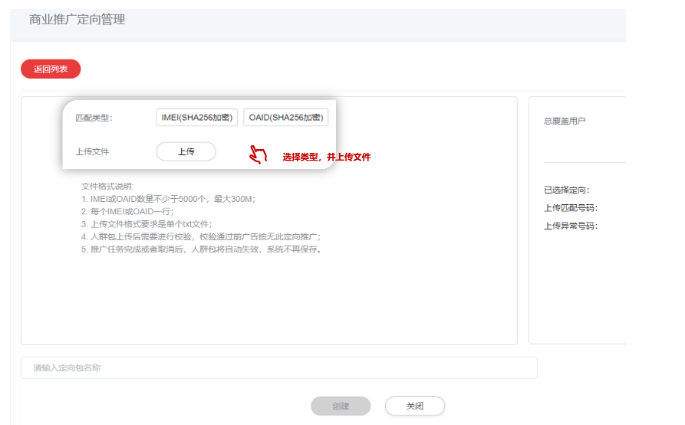Click the 匹配类型 label
Image resolution: width=685 pixels, height=425 pixels.
(94, 118)
